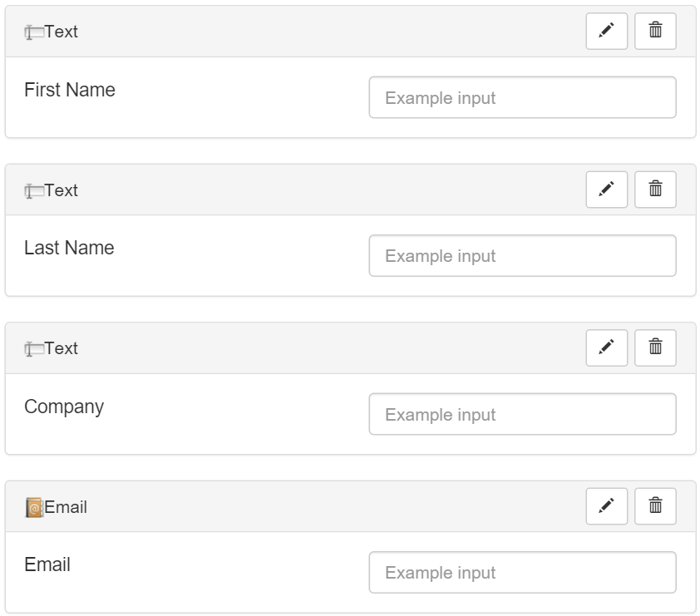Click the text field icon above First Name
700x616 pixels.
pos(34,32)
